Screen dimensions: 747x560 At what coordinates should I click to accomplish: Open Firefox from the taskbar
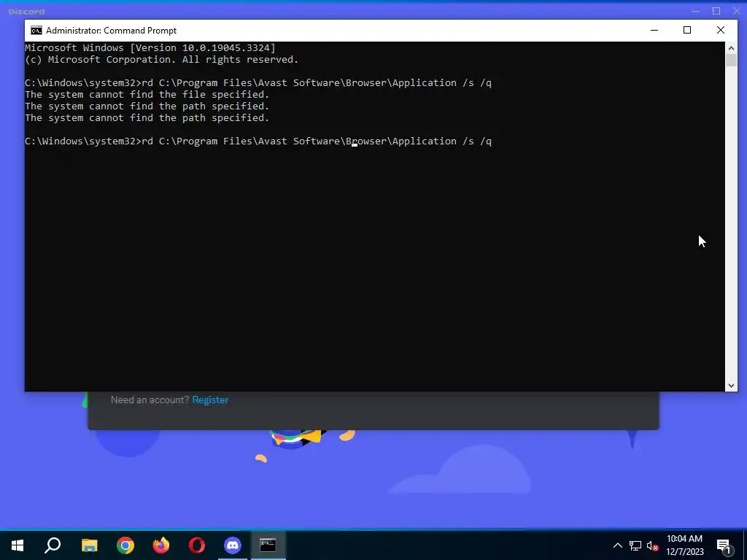point(161,545)
